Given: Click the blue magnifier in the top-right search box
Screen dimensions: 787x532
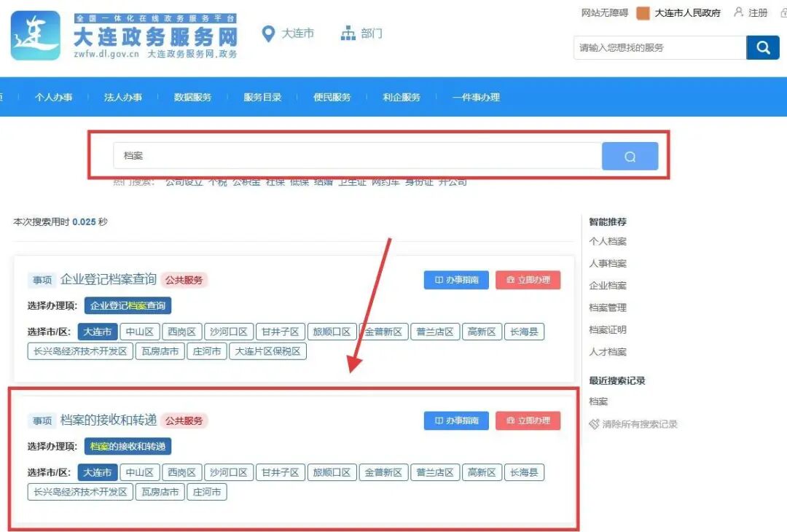Looking at the screenshot, I should (x=762, y=47).
